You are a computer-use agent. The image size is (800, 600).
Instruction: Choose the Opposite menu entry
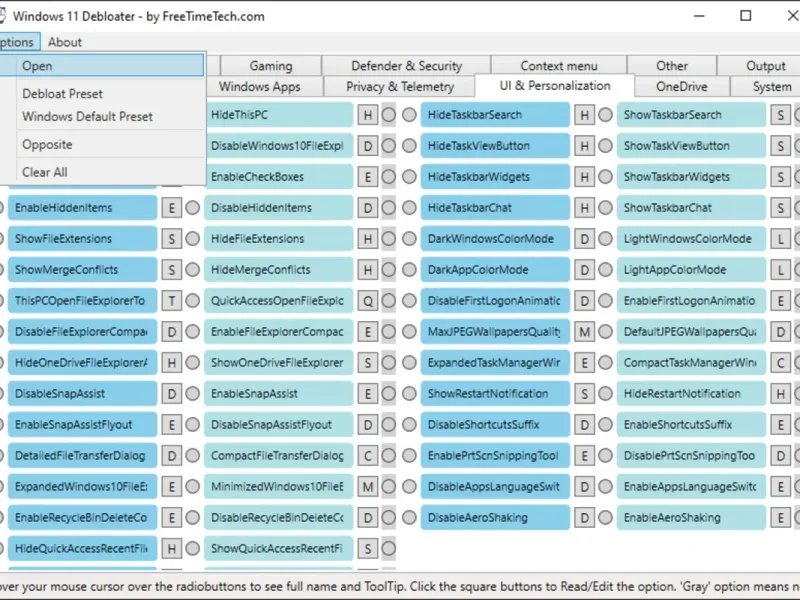(x=102, y=144)
